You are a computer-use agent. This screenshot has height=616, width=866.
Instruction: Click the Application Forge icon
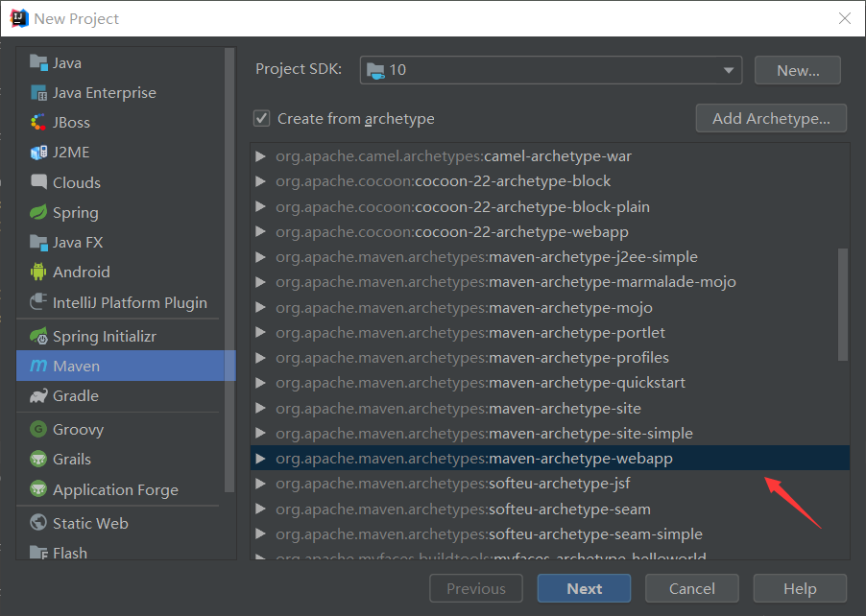coord(38,489)
